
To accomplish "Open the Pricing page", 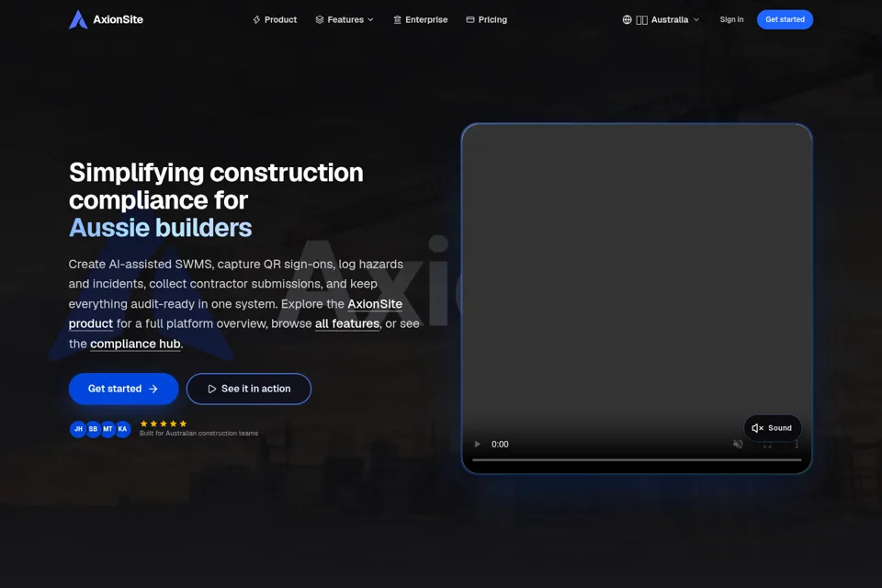I will [x=487, y=19].
